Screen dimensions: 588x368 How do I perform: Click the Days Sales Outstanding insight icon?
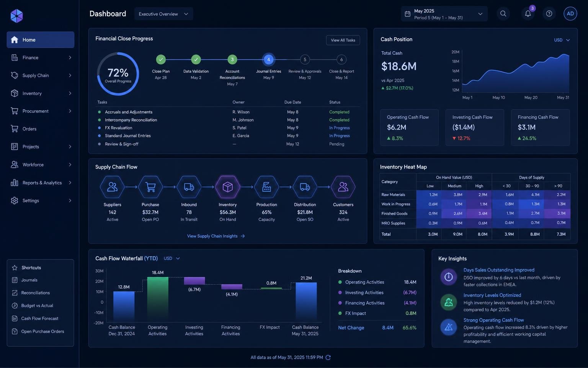[x=449, y=277]
